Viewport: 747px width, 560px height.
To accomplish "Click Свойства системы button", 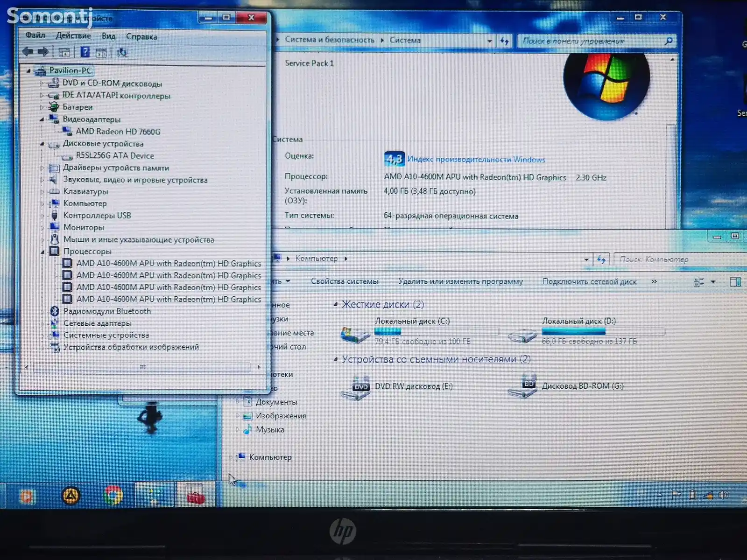I will click(x=345, y=281).
